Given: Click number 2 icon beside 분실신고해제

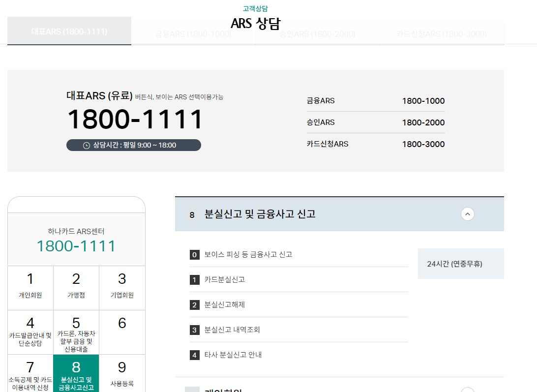Looking at the screenshot, I should coord(195,304).
